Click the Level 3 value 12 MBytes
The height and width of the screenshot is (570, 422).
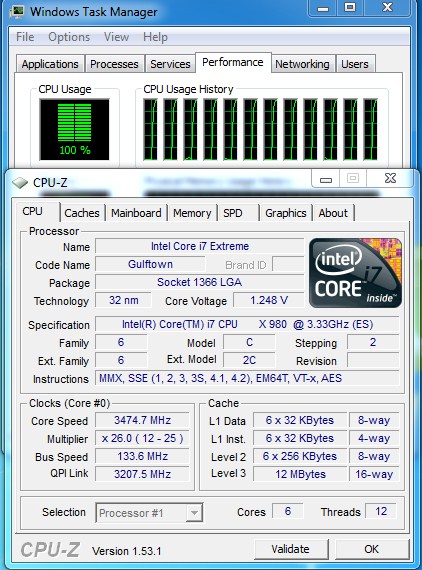(300, 474)
